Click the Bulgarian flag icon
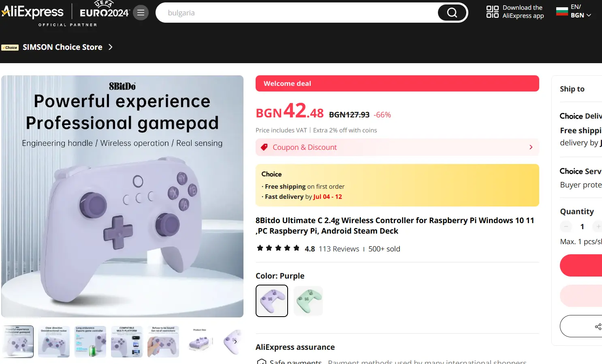Screen dimensions: 602x364 [x=562, y=11]
